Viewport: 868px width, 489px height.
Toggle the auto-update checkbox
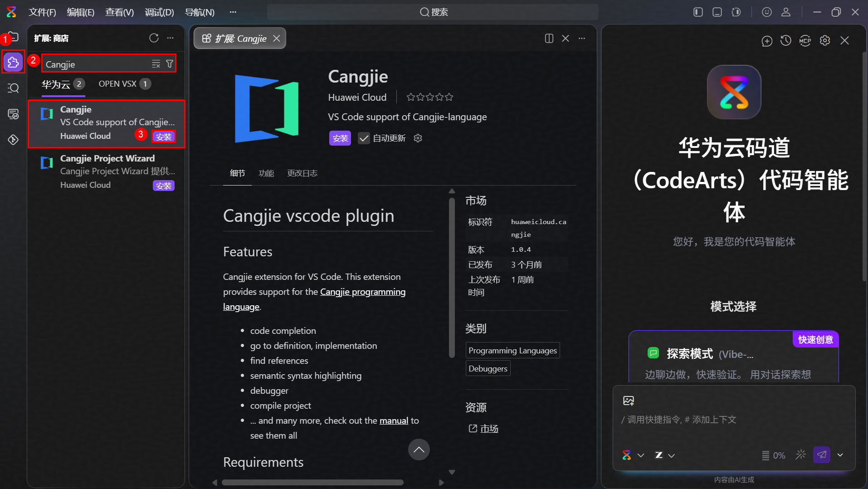(x=364, y=138)
